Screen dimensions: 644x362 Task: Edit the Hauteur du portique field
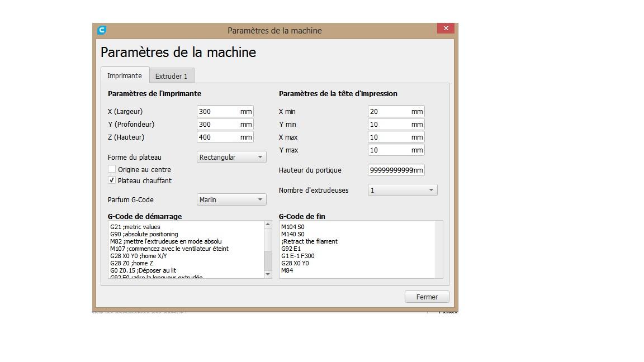coord(396,170)
